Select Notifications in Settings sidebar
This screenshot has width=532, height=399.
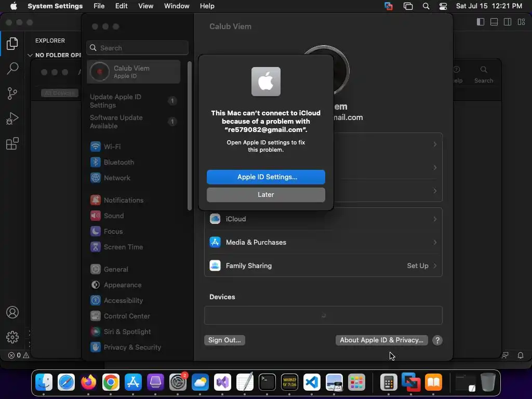click(134, 200)
